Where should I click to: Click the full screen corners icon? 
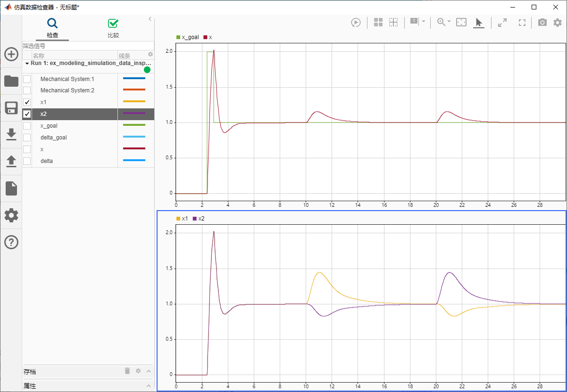522,22
